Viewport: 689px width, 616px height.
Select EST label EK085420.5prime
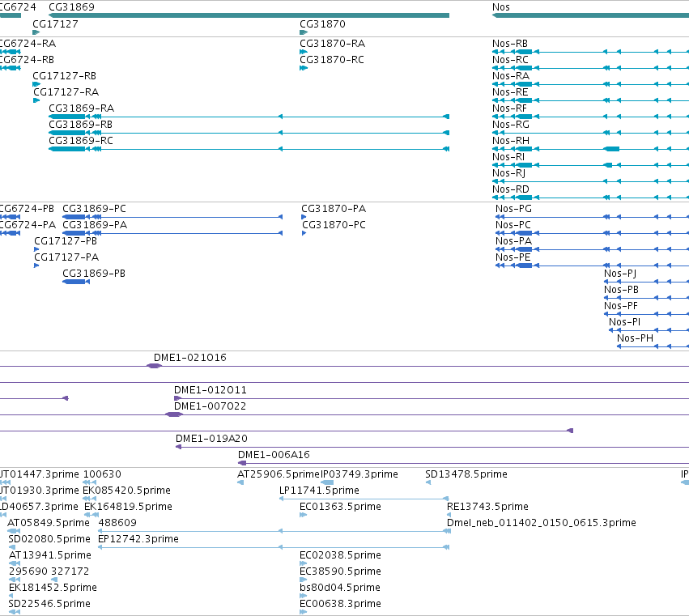[126, 491]
